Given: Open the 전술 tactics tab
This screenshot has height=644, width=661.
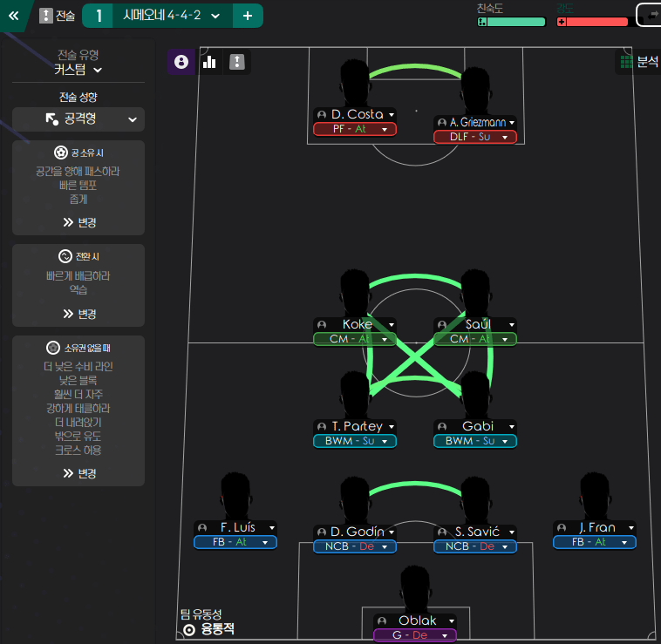Looking at the screenshot, I should 57,16.
